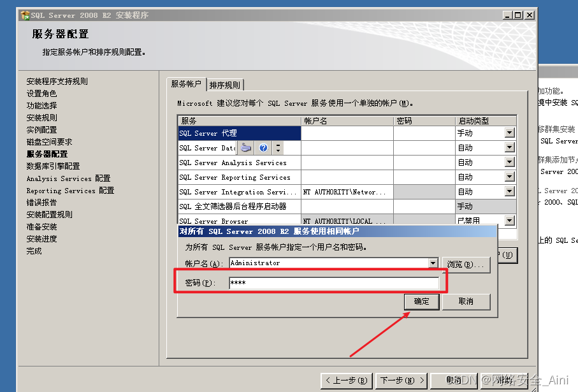Expand the 帐户名 account name combo box

[x=433, y=263]
